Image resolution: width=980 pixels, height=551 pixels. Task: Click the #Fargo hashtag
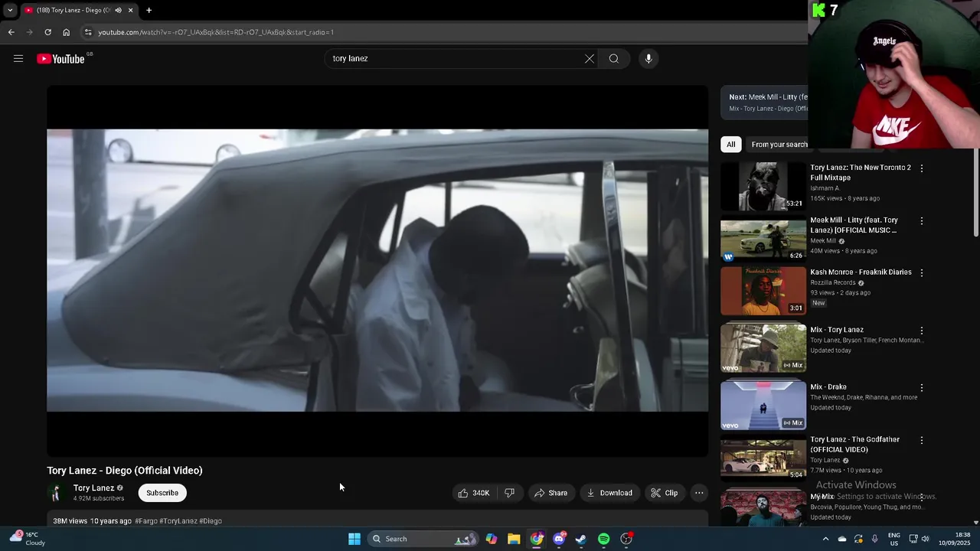145,521
